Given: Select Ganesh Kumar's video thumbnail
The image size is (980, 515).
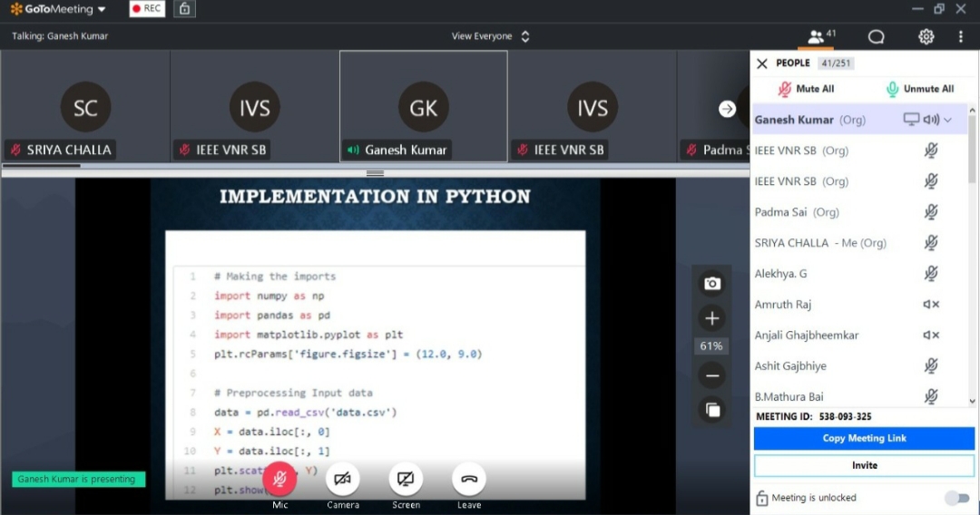Looking at the screenshot, I should (423, 106).
